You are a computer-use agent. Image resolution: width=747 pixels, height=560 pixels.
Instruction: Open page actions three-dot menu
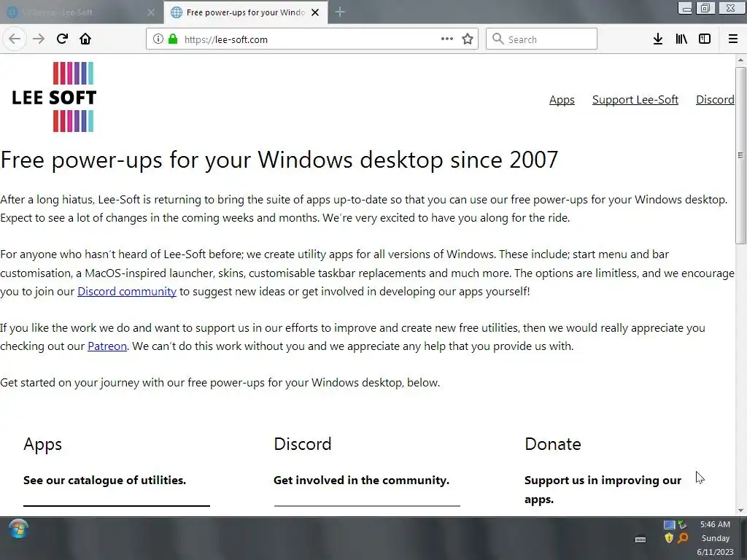447,39
